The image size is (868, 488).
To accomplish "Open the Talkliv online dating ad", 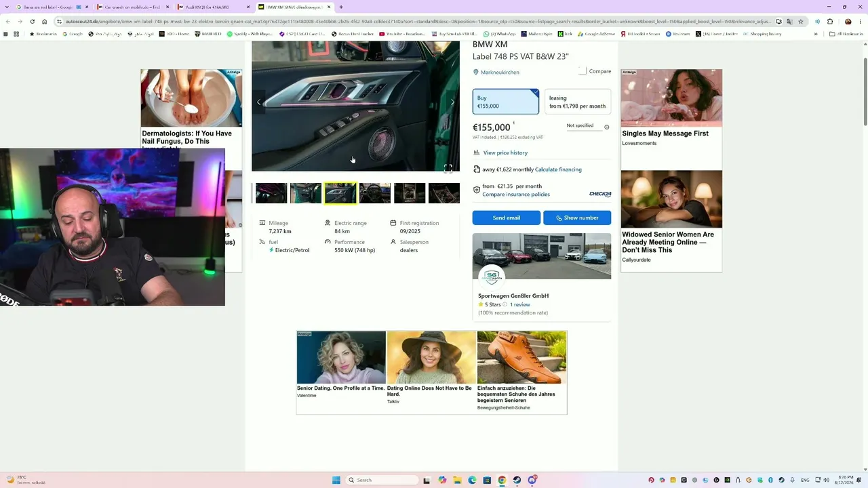I will tap(431, 368).
